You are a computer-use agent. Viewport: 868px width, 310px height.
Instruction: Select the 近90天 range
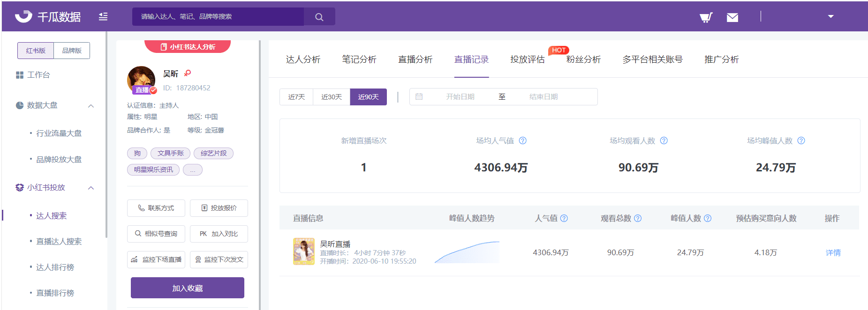pyautogui.click(x=369, y=97)
